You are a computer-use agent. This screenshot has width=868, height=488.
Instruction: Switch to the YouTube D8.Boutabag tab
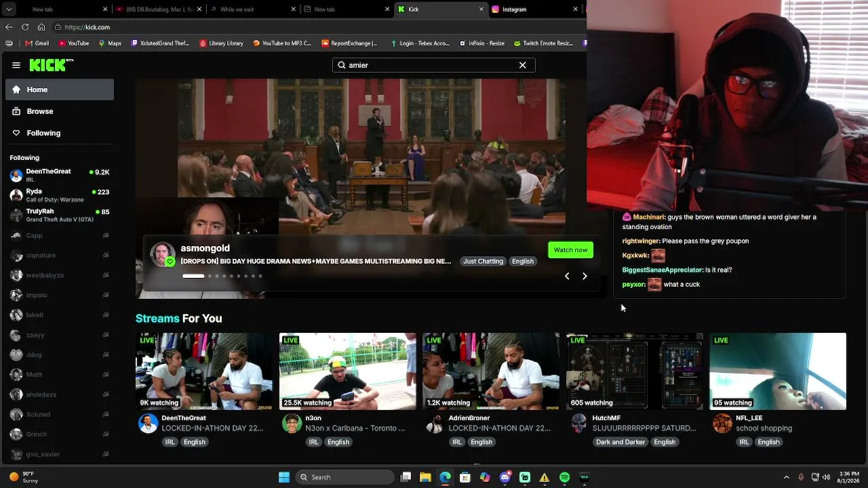click(x=157, y=9)
